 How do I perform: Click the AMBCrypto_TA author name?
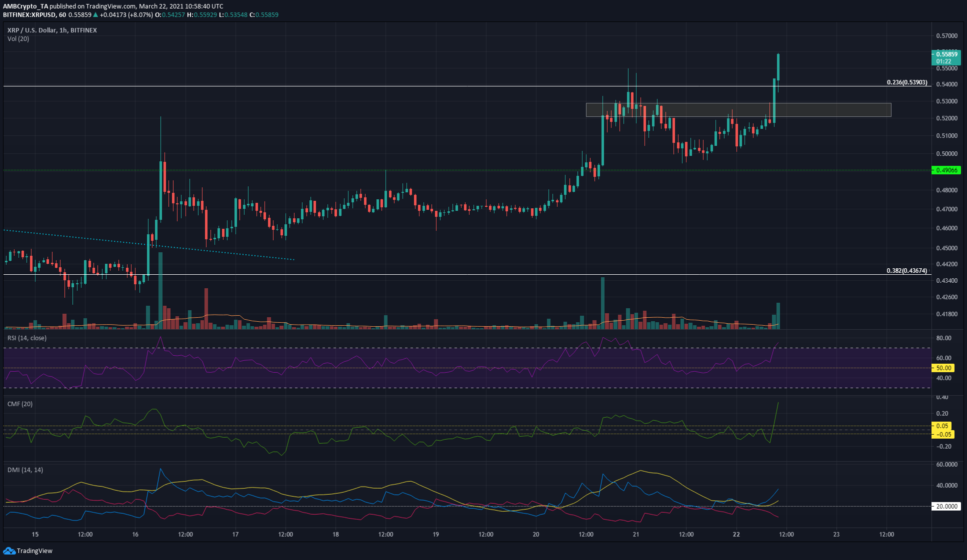[25, 6]
